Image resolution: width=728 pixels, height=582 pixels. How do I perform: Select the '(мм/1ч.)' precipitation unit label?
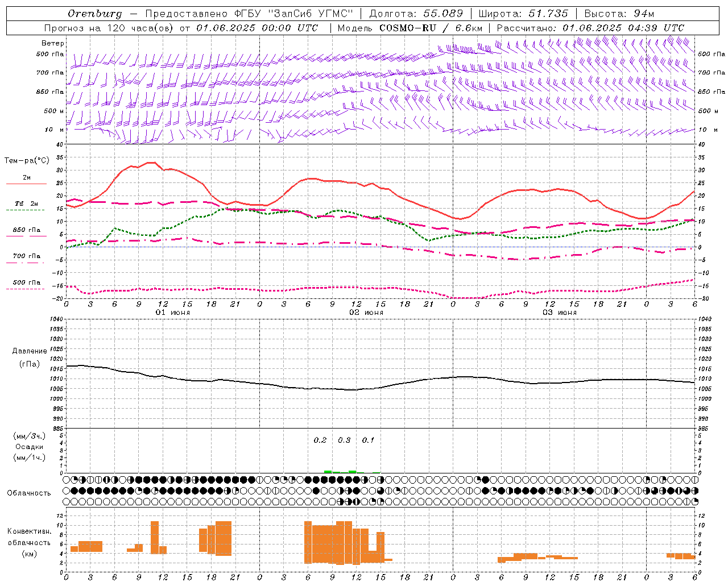click(x=29, y=458)
